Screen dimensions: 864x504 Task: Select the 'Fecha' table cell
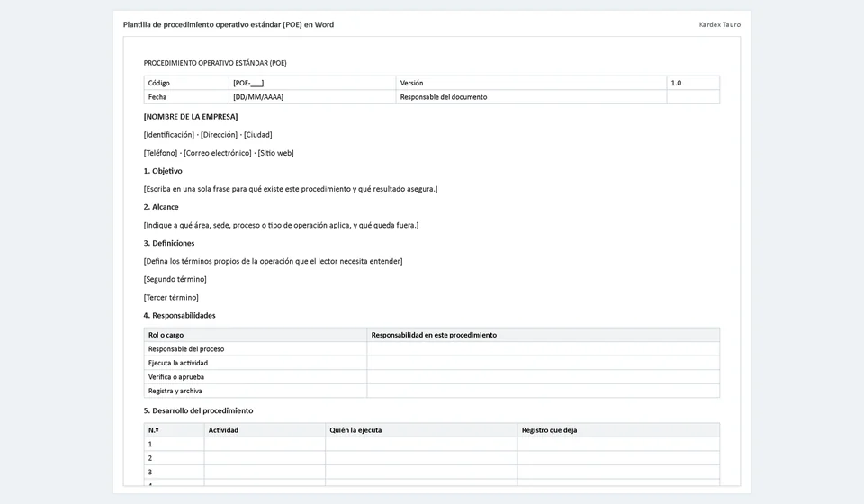click(x=186, y=97)
